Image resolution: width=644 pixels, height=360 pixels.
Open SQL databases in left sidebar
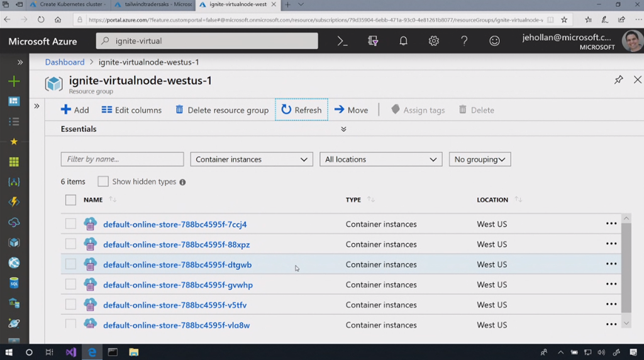coord(14,283)
